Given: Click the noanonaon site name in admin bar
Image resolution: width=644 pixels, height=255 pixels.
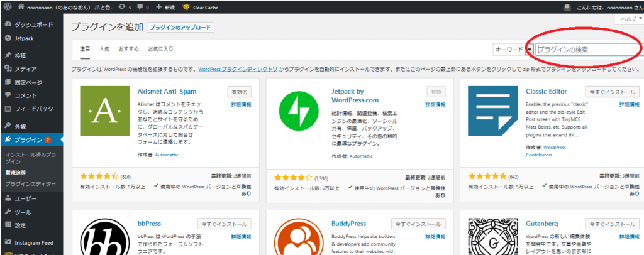Looking at the screenshot, I should [70, 8].
